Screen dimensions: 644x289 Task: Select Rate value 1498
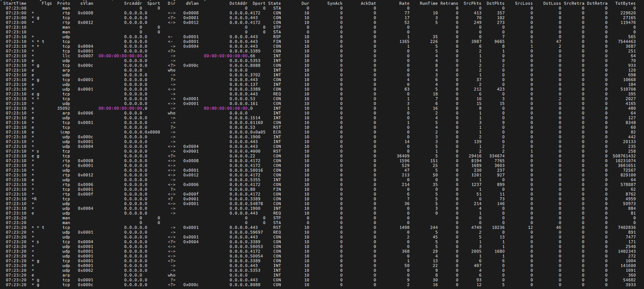tap(405, 227)
